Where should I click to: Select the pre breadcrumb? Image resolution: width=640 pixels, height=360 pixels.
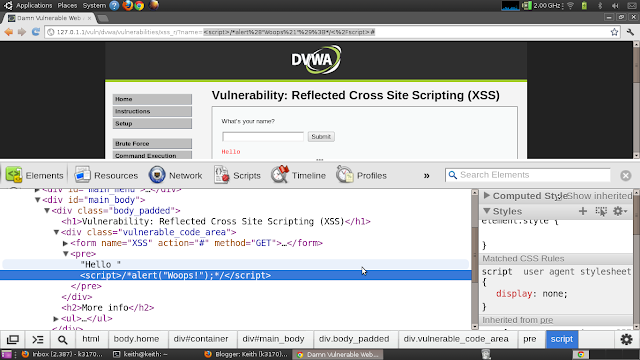pos(530,339)
